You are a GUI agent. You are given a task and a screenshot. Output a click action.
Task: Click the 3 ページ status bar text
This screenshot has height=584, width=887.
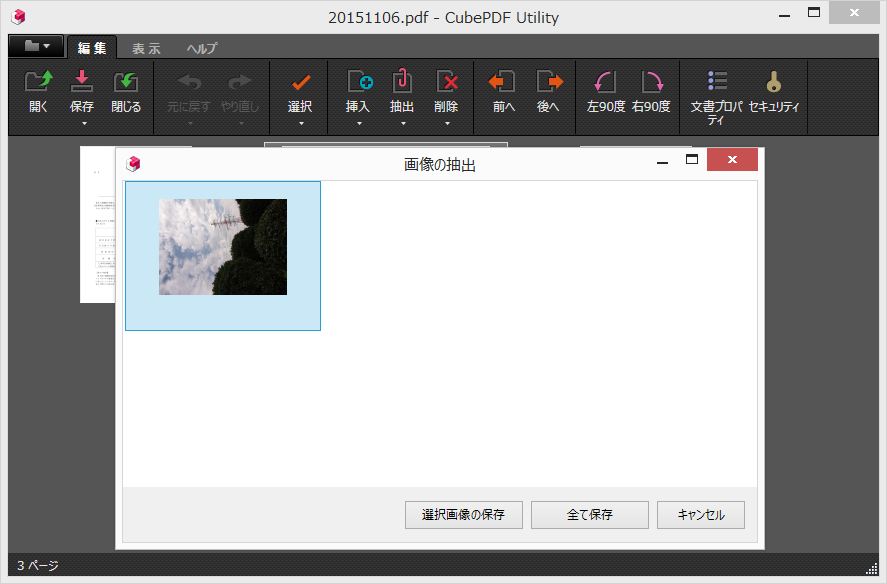38,565
